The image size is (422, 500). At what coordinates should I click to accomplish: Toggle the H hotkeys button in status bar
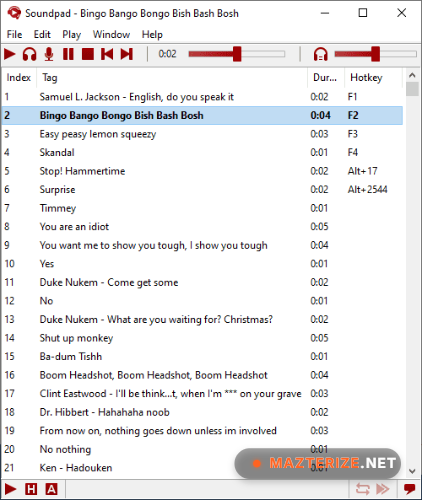[x=31, y=489]
